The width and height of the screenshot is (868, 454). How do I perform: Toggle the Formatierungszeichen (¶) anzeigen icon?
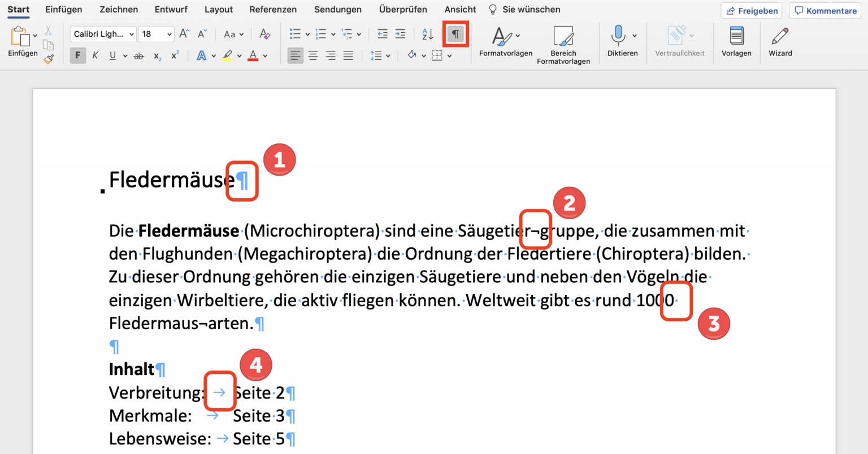455,34
